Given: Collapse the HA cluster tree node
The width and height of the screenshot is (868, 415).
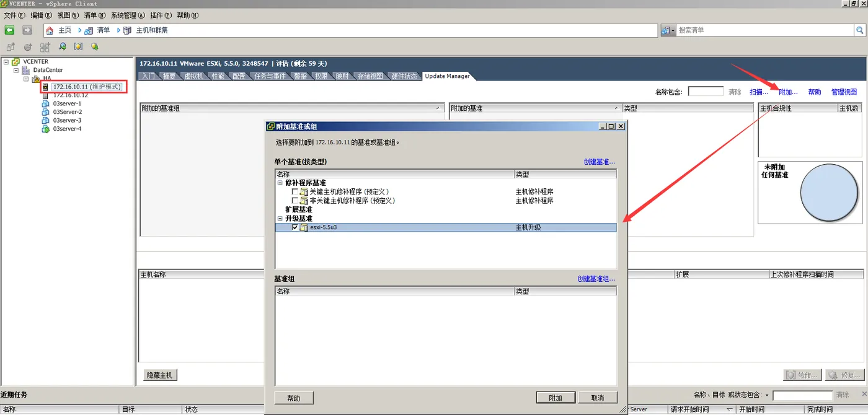Looking at the screenshot, I should coord(26,79).
